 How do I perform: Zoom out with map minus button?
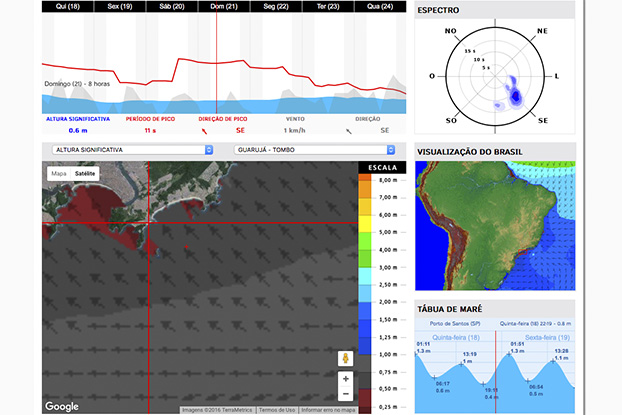click(x=346, y=394)
